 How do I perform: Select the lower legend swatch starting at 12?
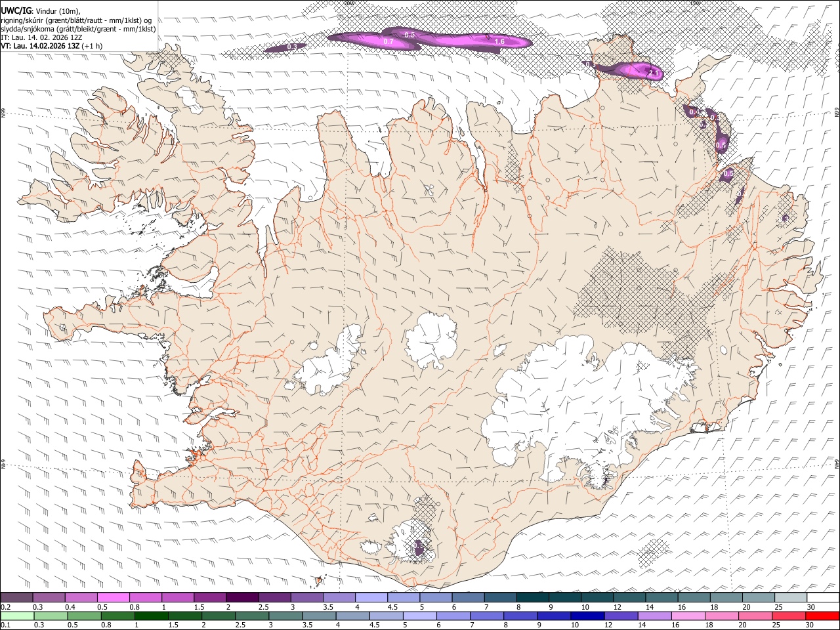pyautogui.click(x=621, y=616)
